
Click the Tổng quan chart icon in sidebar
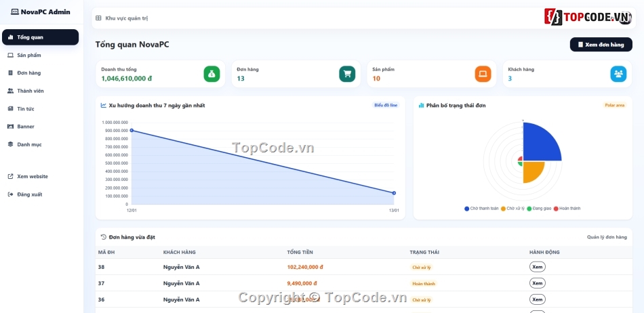click(x=11, y=37)
